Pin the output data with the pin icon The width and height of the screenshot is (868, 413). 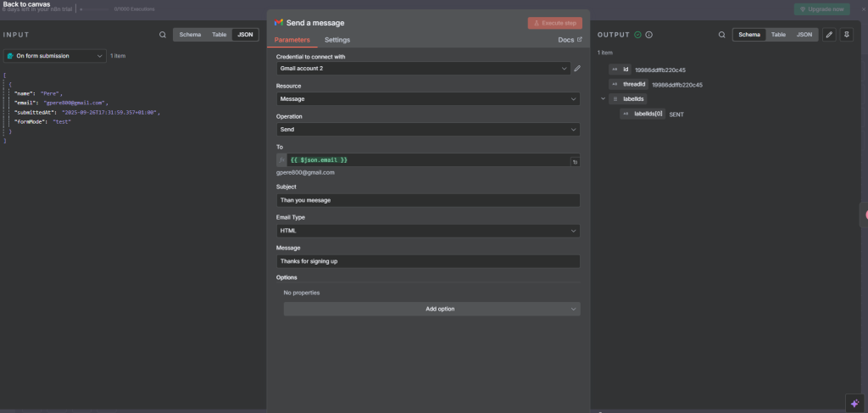[x=846, y=35]
